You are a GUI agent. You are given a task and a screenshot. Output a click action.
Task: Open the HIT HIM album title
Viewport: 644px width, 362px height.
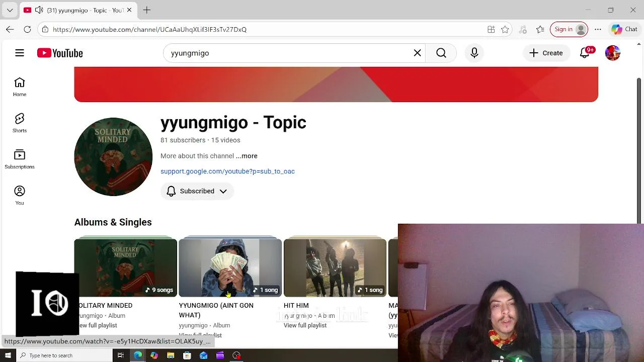coord(296,305)
